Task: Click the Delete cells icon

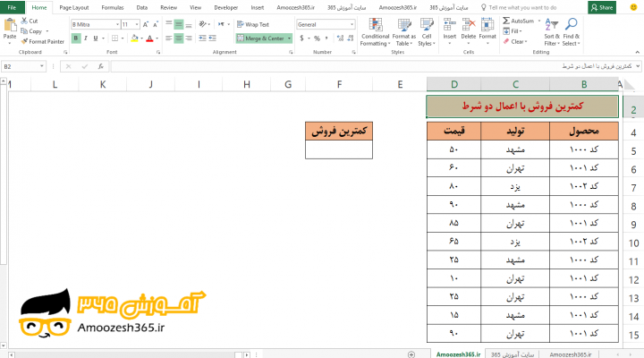Action: click(468, 25)
